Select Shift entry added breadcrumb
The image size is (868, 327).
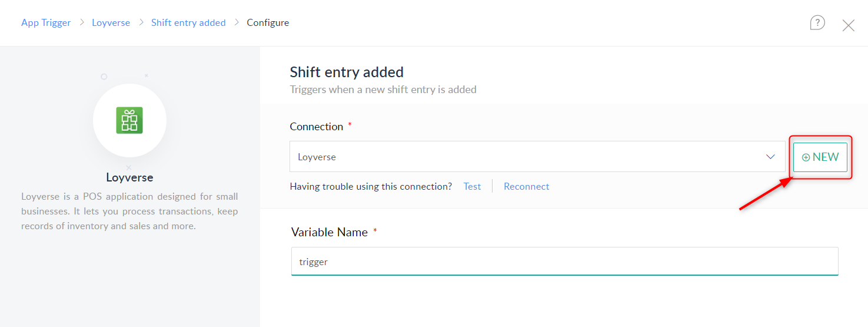[x=188, y=22]
